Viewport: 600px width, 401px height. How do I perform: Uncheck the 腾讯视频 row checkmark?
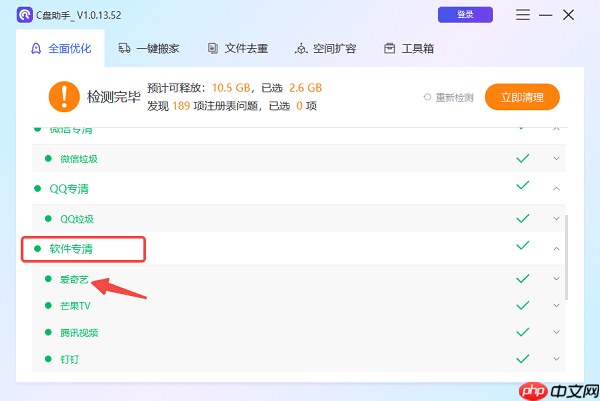(x=523, y=332)
